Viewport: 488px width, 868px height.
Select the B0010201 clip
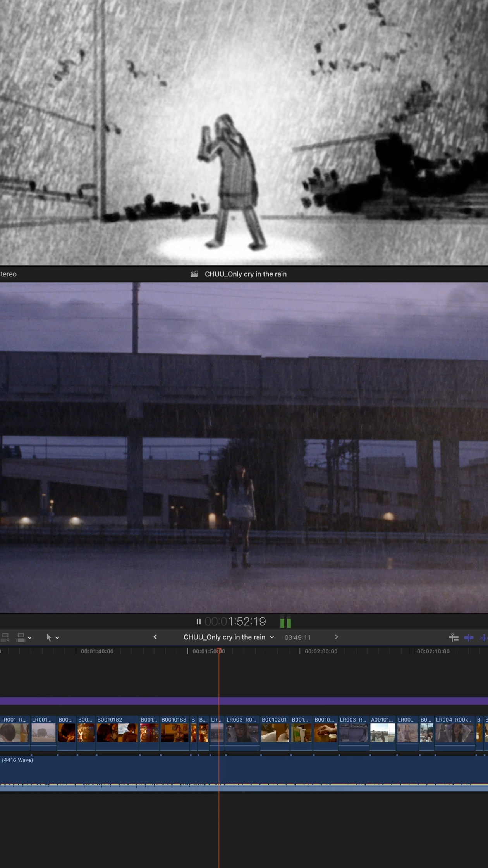pos(275,733)
